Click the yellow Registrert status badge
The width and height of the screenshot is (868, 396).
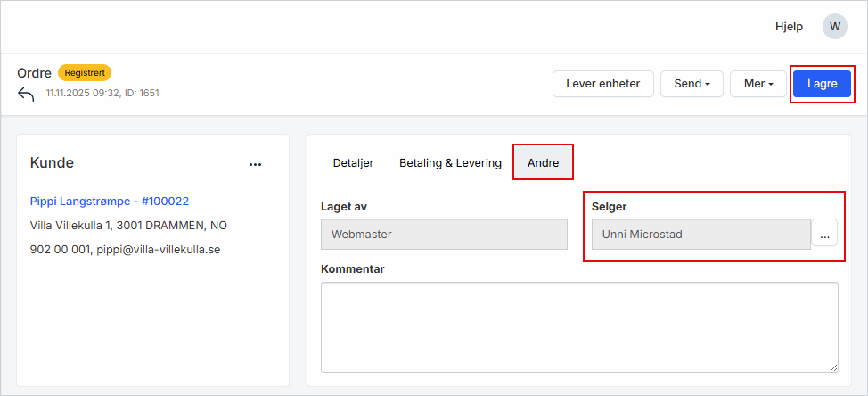85,73
